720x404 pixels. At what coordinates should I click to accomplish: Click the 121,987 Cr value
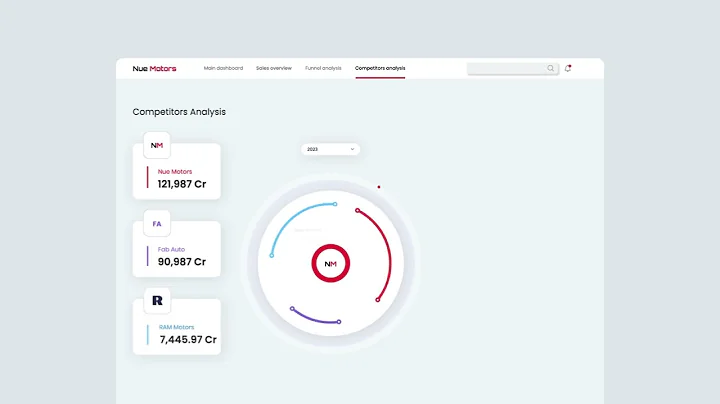point(182,184)
